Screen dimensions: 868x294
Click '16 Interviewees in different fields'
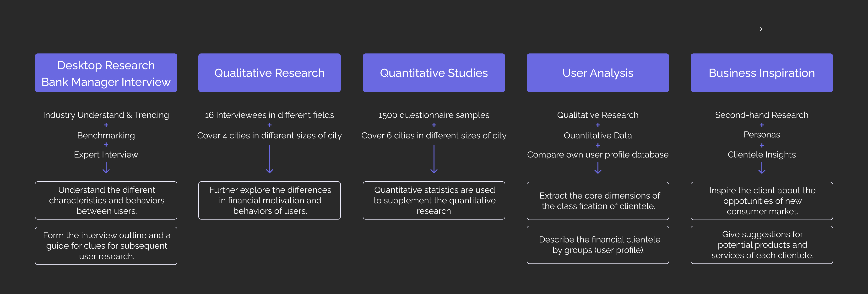tap(269, 115)
